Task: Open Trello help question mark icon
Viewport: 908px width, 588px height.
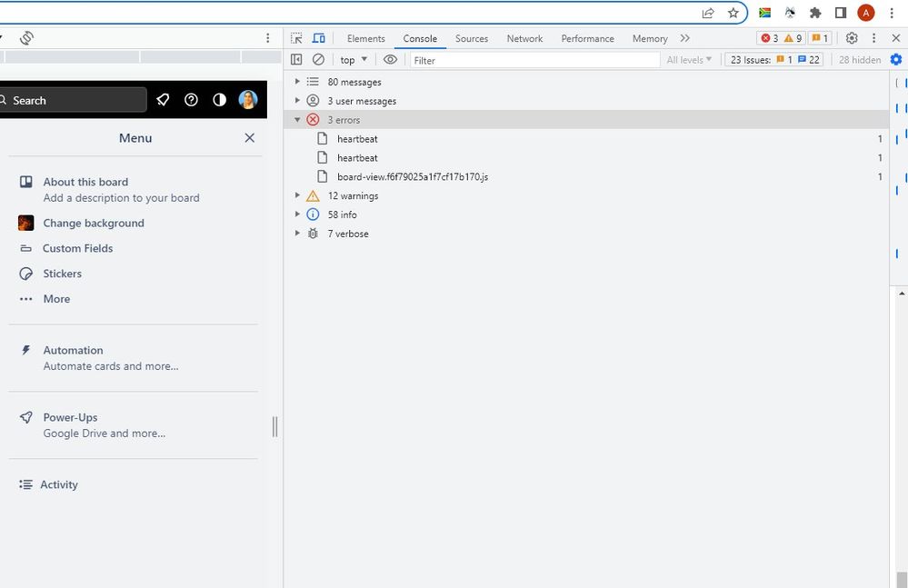Action: 191,100
